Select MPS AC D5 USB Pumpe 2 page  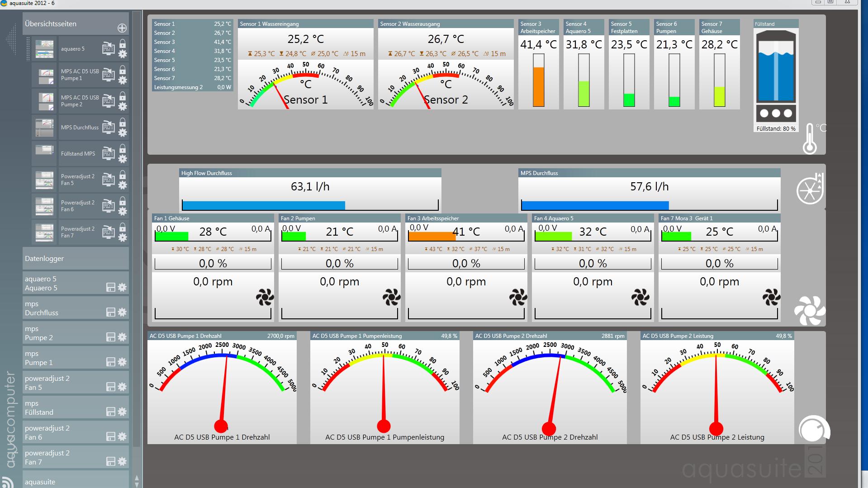tap(80, 101)
